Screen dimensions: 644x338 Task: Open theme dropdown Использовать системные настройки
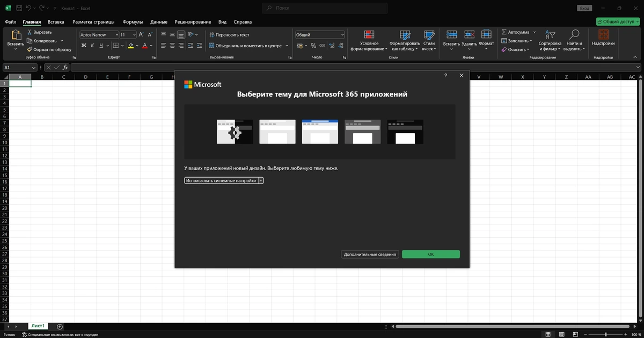pyautogui.click(x=224, y=181)
